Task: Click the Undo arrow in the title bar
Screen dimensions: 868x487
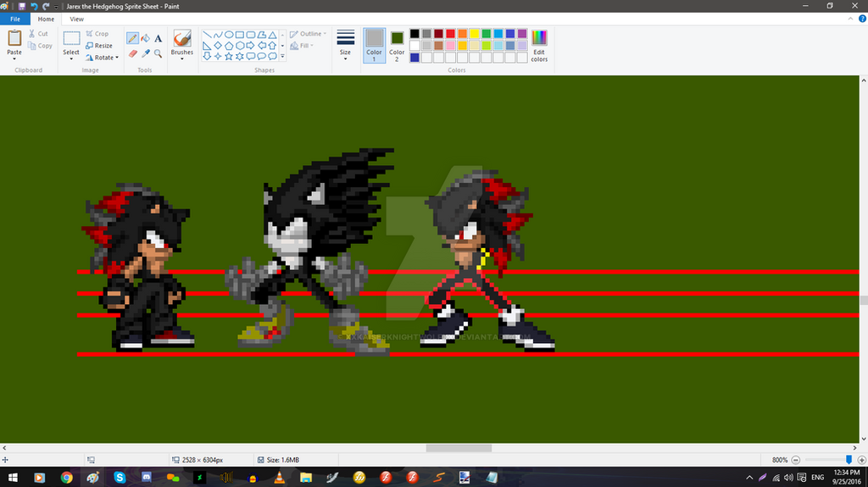Action: click(x=34, y=6)
